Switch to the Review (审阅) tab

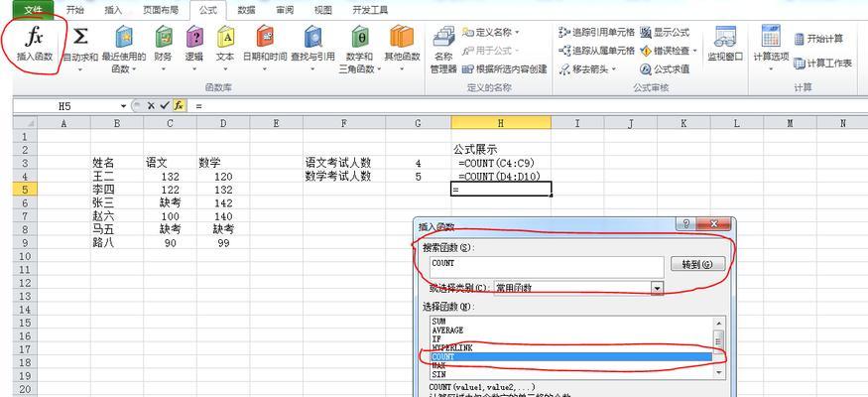pos(285,10)
